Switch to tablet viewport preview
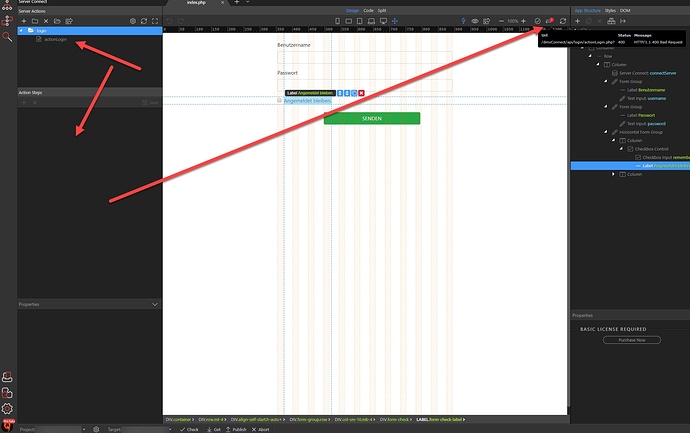Viewport: 690px width, 433px height. (x=360, y=21)
